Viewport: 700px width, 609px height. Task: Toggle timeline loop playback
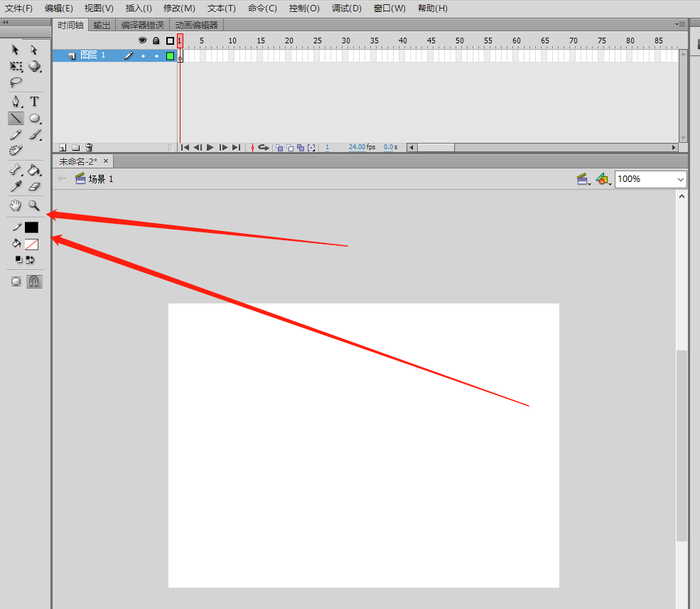point(264,147)
